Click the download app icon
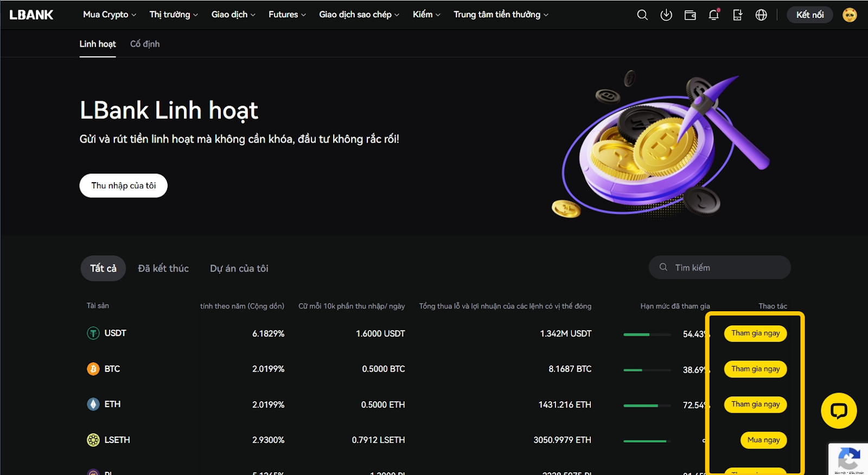 pos(666,15)
